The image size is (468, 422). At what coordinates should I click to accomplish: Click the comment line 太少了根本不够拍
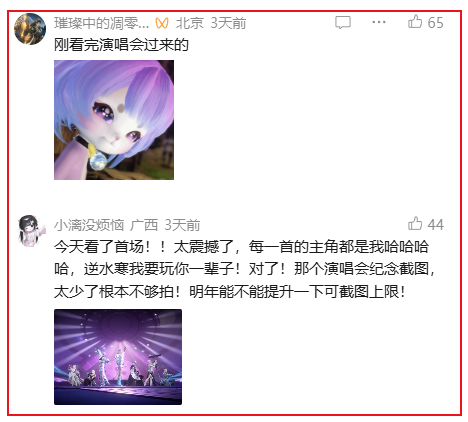coord(230,292)
